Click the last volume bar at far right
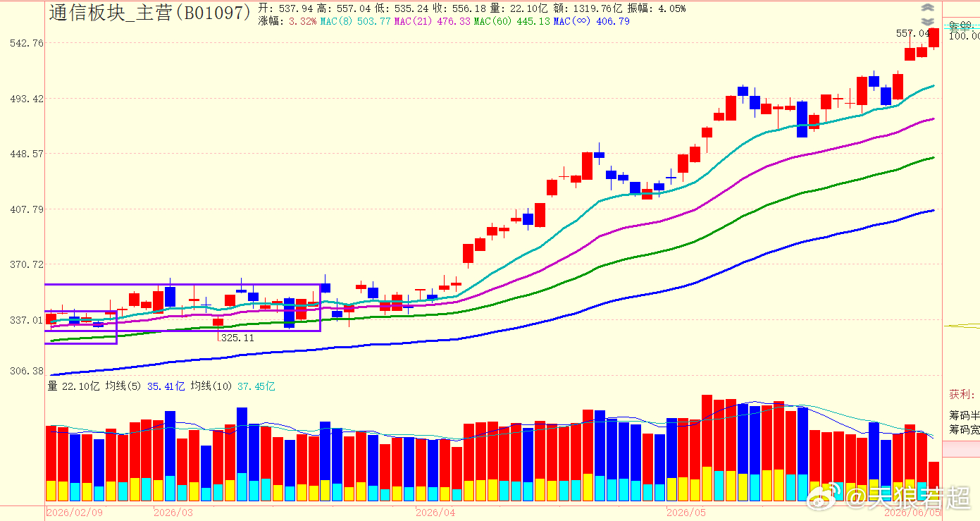Viewport: 980px width, 521px height. (x=934, y=481)
